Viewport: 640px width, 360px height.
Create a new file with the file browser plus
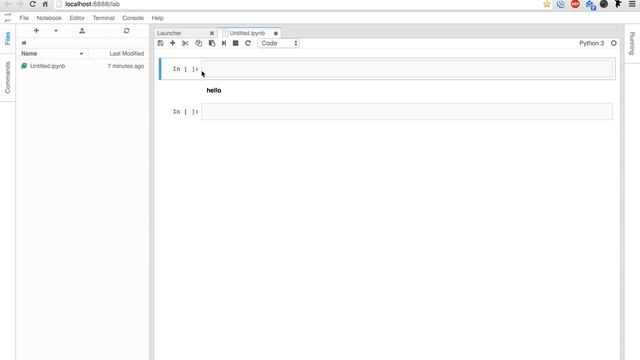click(x=36, y=31)
